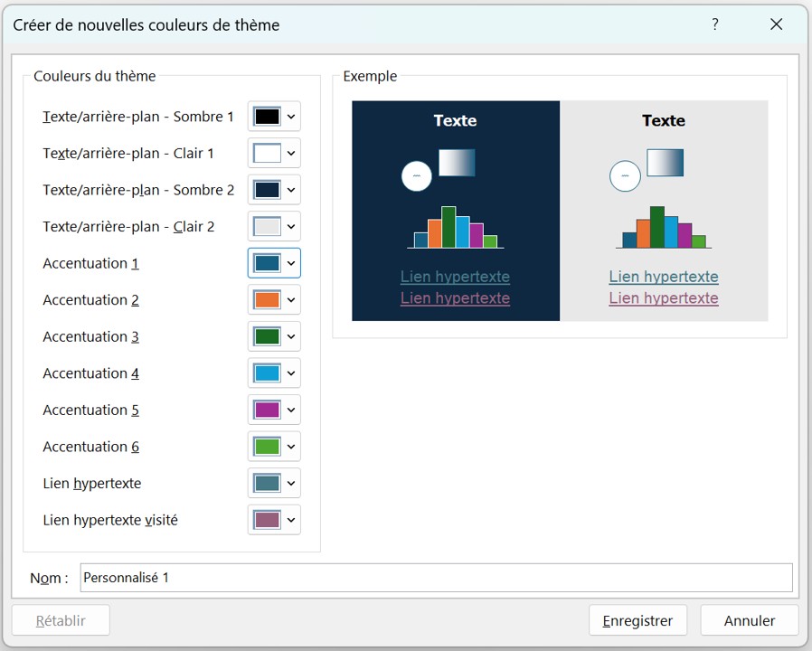Click the orange Accentuation 2 swatch
812x651 pixels.
click(268, 300)
